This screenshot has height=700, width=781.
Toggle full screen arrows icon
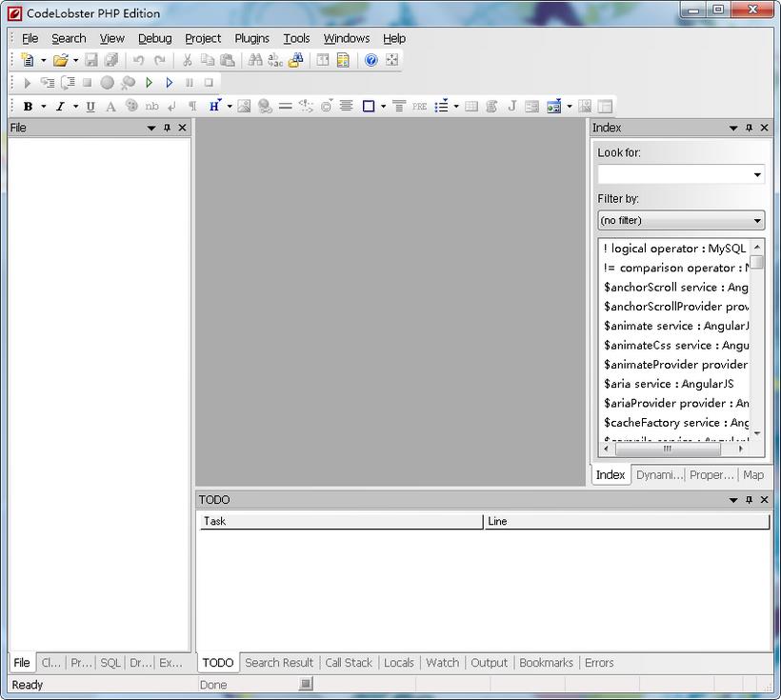click(x=392, y=60)
